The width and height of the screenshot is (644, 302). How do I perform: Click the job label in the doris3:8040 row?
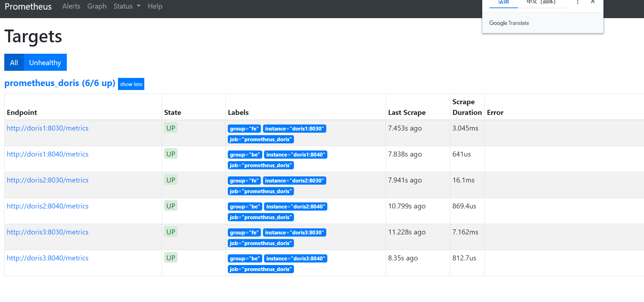tap(261, 269)
